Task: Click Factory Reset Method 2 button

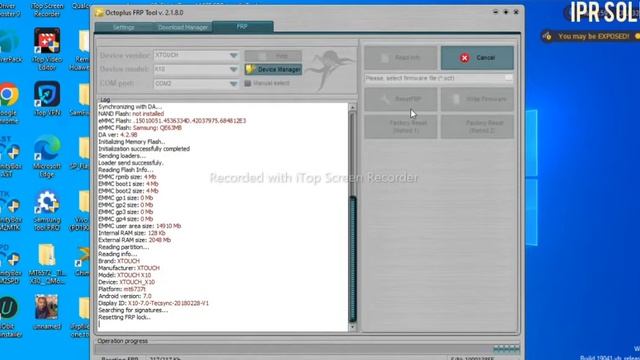Action: [477, 127]
